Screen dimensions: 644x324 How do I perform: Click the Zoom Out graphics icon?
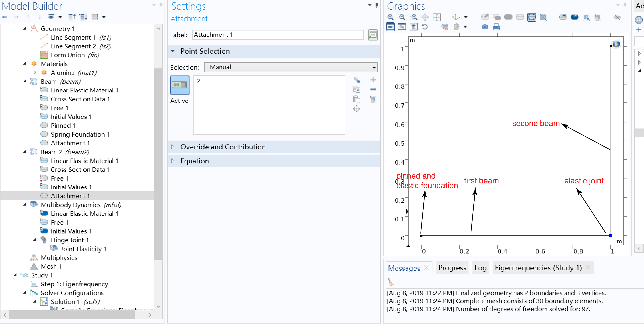coord(402,17)
